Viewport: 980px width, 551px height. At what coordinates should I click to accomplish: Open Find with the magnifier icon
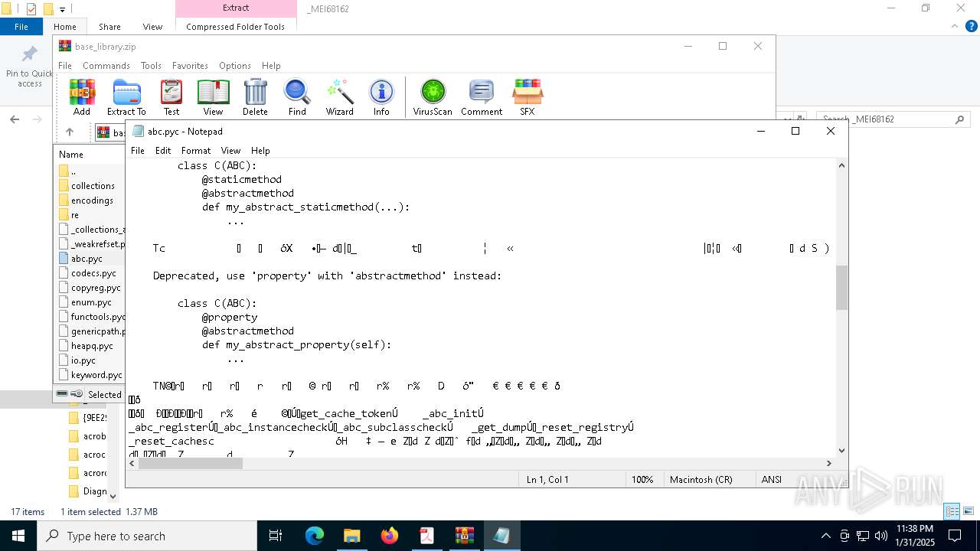point(297,97)
